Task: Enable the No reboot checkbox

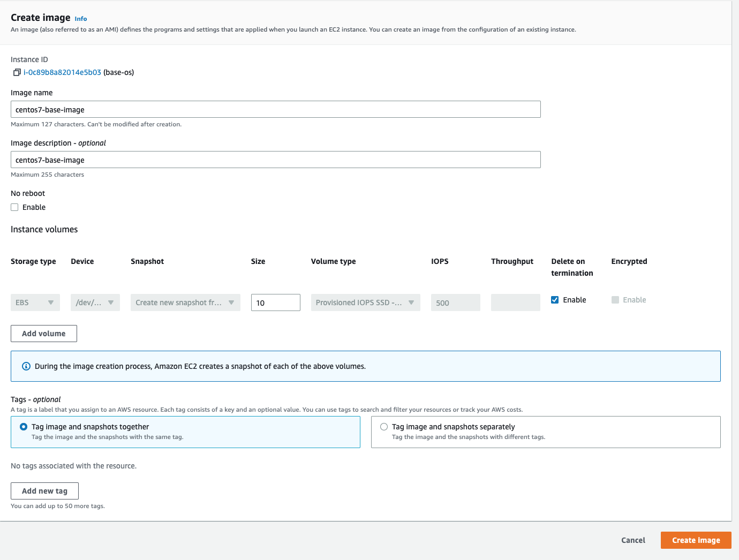Action: pos(14,207)
